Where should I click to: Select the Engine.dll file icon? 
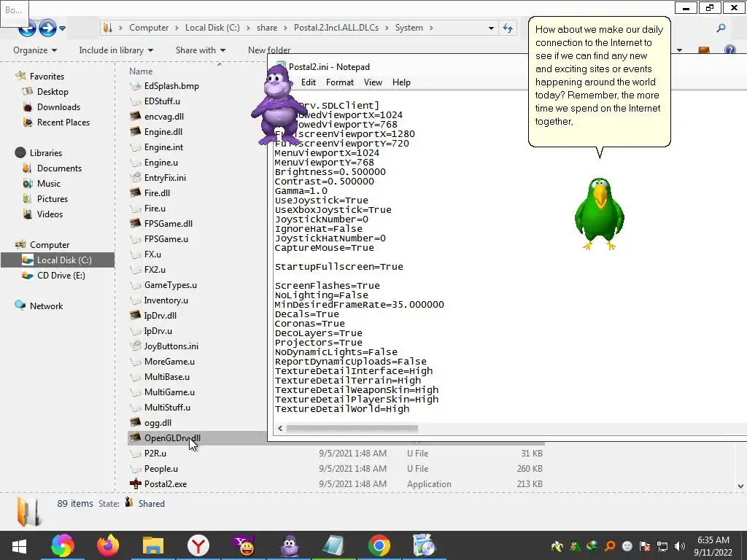click(135, 131)
